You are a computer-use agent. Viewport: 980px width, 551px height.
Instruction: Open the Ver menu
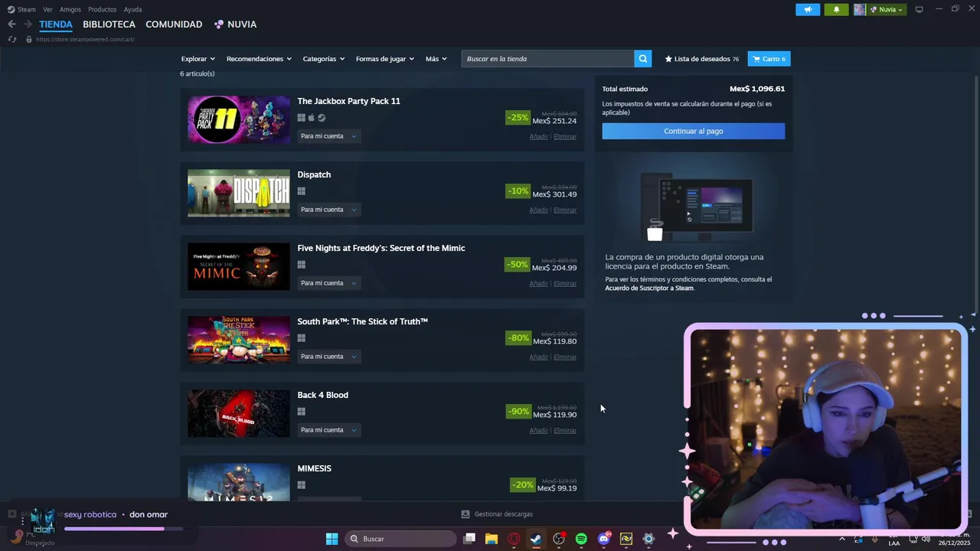(47, 9)
